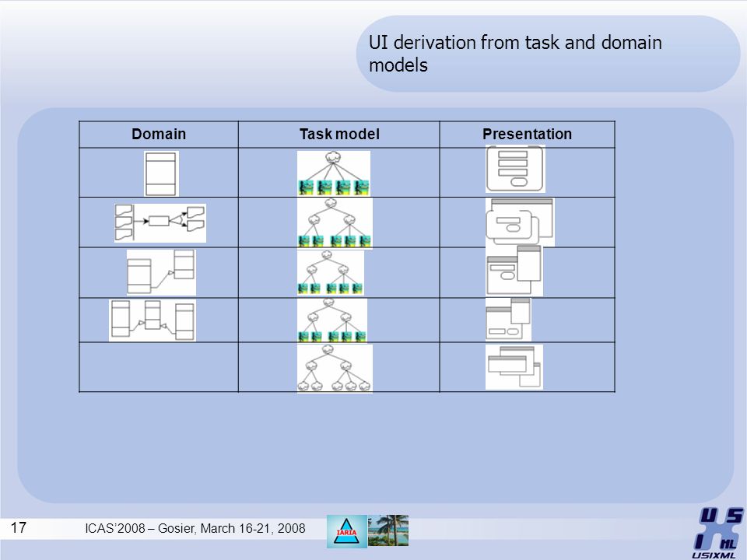
Task: Click the USIXML logo
Action: point(719,534)
